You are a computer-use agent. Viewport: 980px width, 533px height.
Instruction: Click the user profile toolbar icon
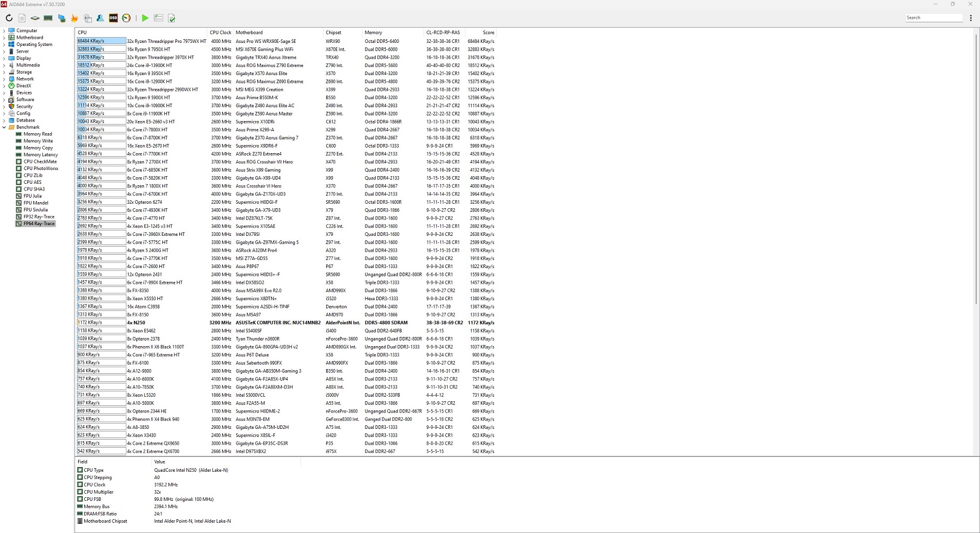[101, 18]
